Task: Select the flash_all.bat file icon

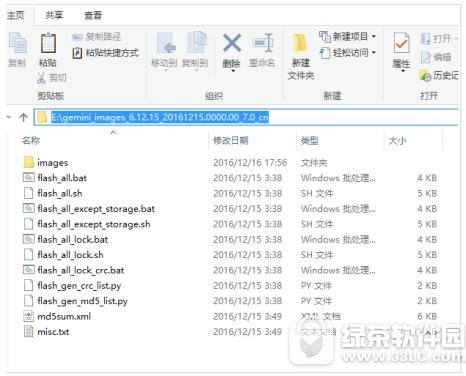Action: 29,178
